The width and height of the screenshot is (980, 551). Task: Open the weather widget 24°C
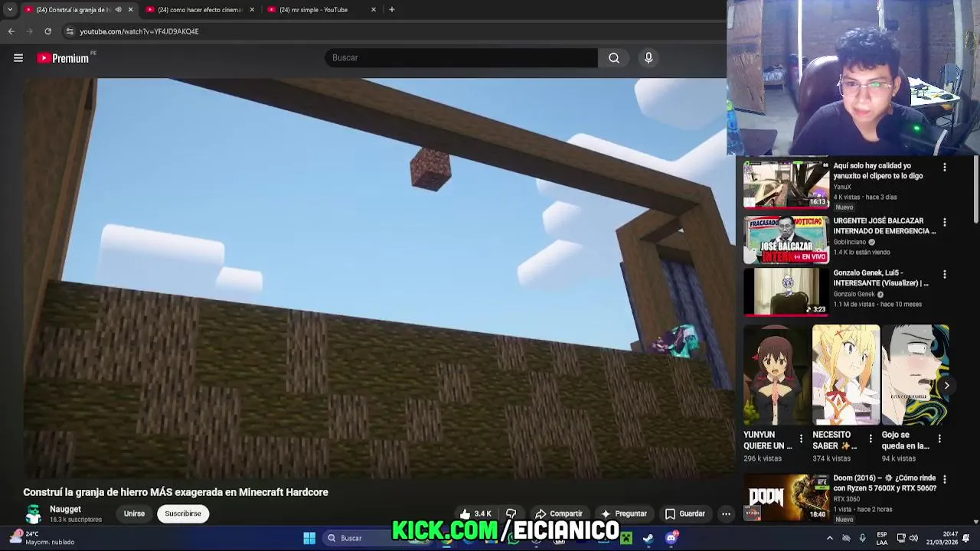tap(43, 538)
